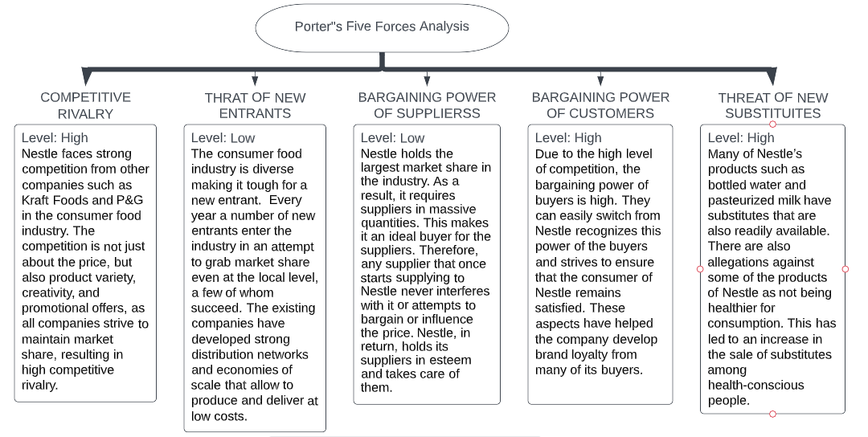Click the text box about new entrants' distribution networks

(x=255, y=277)
